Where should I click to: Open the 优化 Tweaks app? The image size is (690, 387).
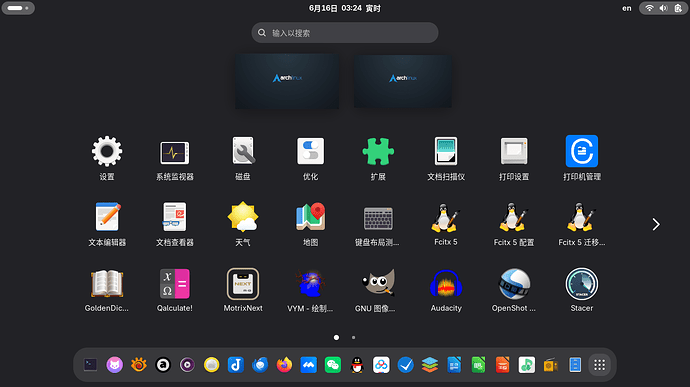(311, 151)
